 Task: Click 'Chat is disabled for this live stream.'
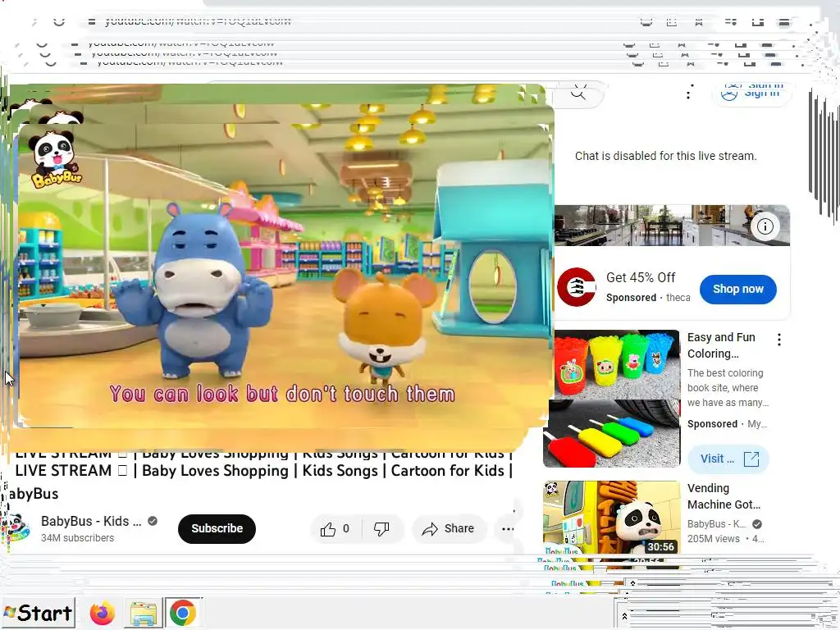coord(665,156)
